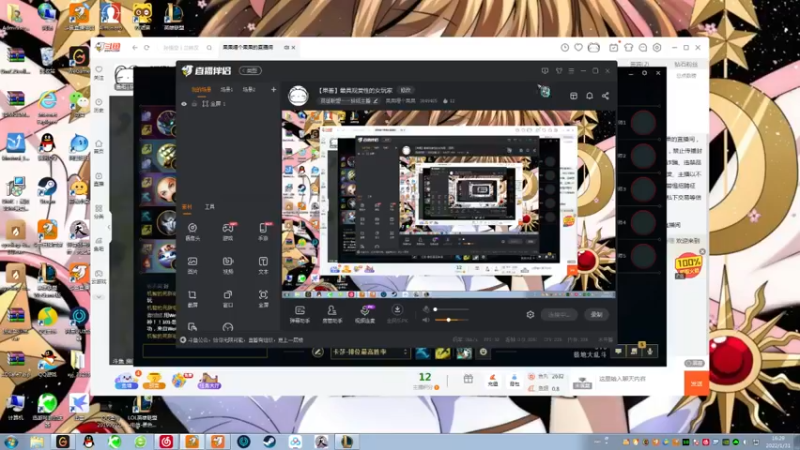Switch to the second scene tab

(x=227, y=89)
